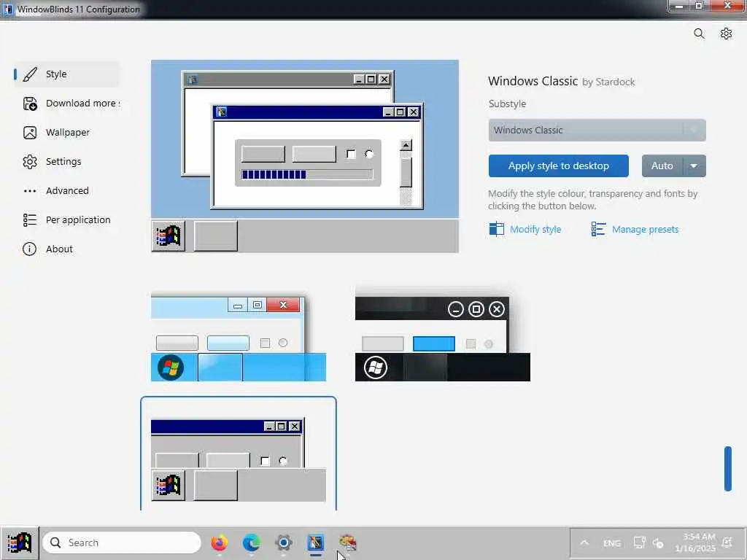
Task: Click the Settings gear in sidebar
Action: 29,162
